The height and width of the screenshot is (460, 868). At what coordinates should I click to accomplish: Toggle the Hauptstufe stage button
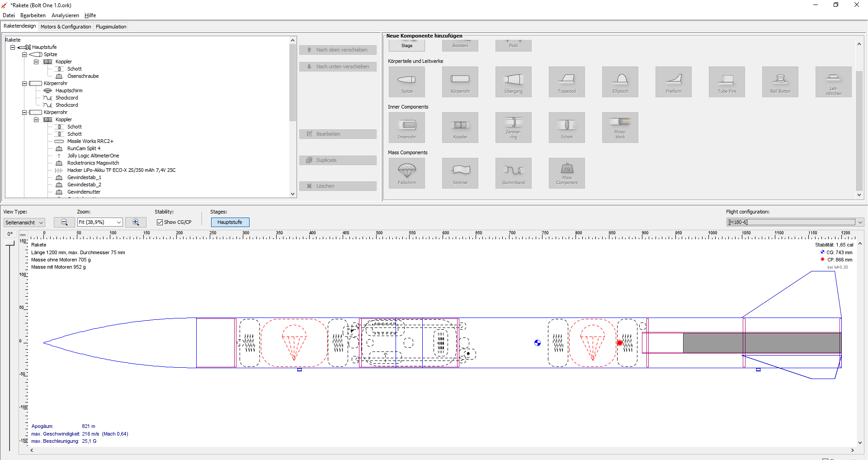(x=230, y=222)
